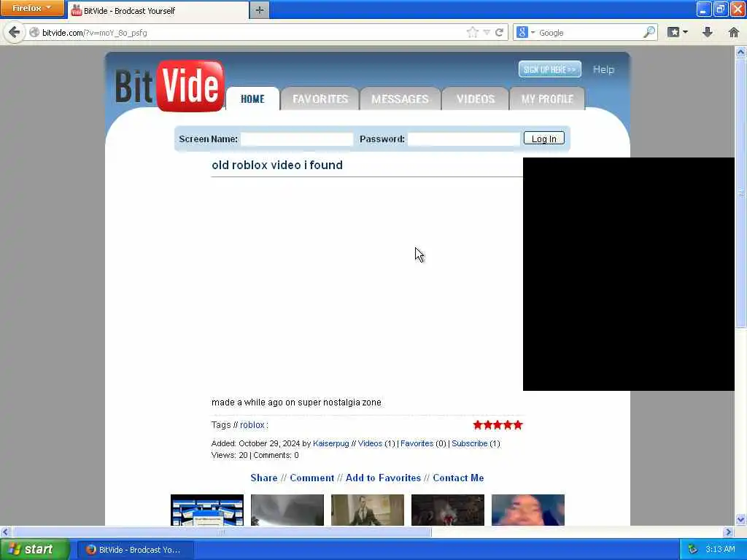Click the SIGN UP HERE button
The image size is (747, 560).
pos(550,69)
